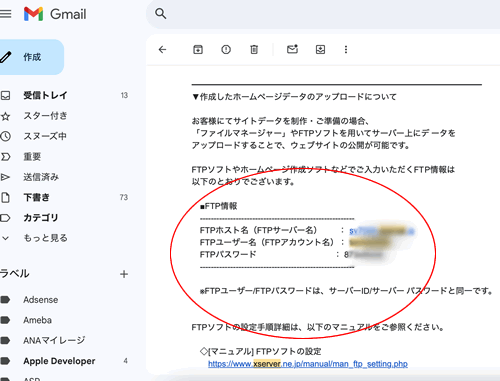Click the document icon beside 下書き
This screenshot has width=500, height=381.
(x=5, y=197)
